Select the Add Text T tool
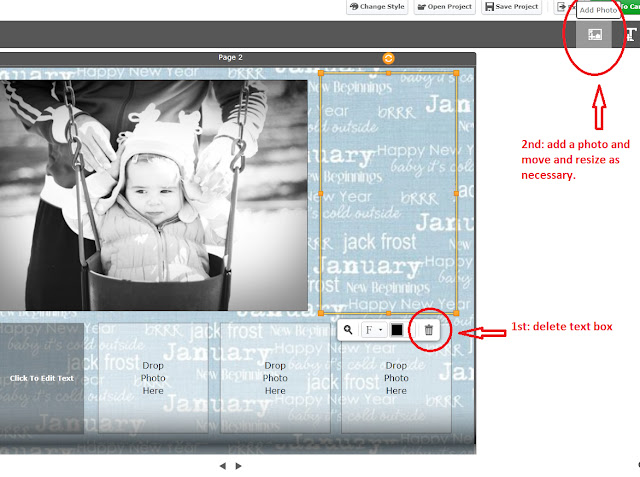The image size is (640, 477). (x=631, y=35)
